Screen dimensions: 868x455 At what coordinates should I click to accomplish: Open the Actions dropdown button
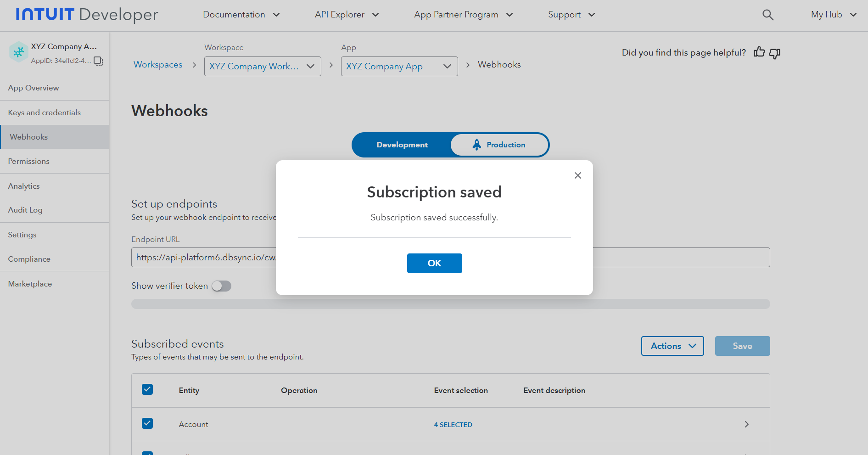click(x=672, y=346)
